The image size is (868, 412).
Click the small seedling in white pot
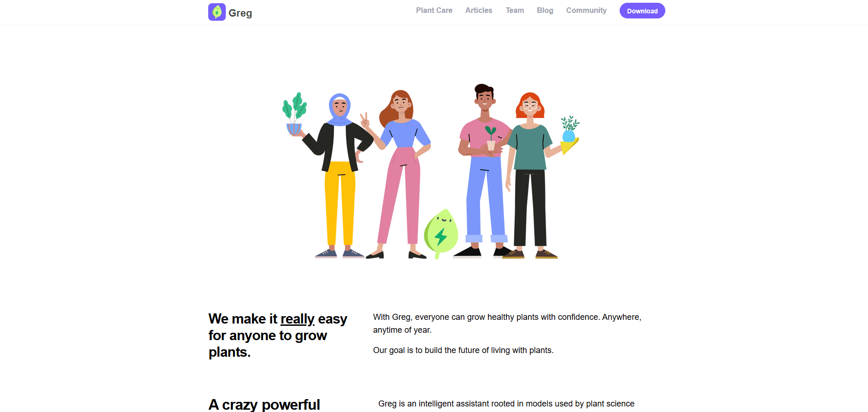point(491,138)
